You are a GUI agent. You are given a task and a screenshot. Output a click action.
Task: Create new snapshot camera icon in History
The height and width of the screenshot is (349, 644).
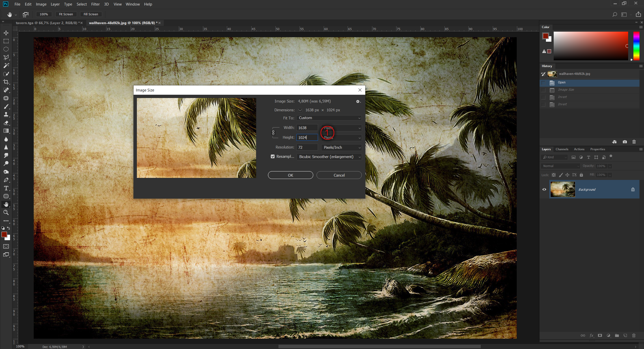click(625, 142)
